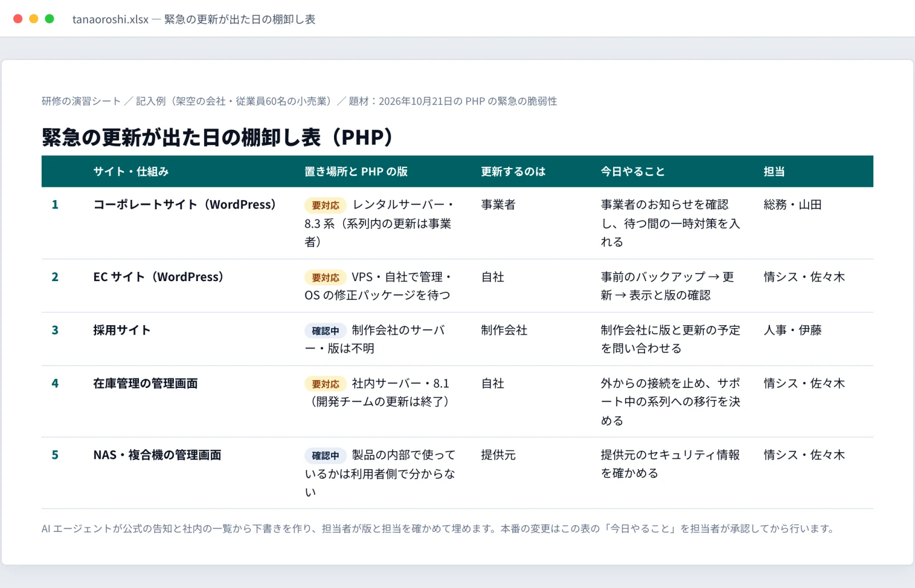The height and width of the screenshot is (588, 915).
Task: Click 確認中 badge in NAS row
Action: tap(325, 455)
